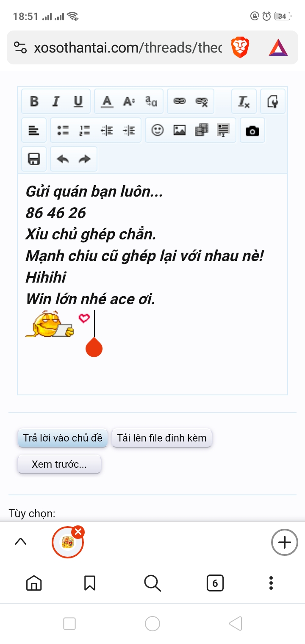Open the text color picker

(x=107, y=102)
